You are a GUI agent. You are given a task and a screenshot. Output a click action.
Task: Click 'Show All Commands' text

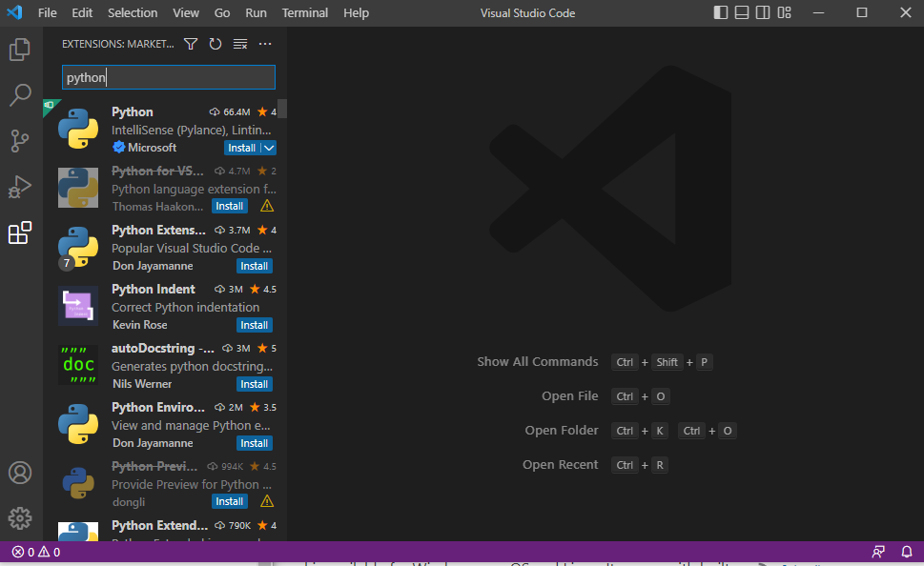(x=538, y=362)
